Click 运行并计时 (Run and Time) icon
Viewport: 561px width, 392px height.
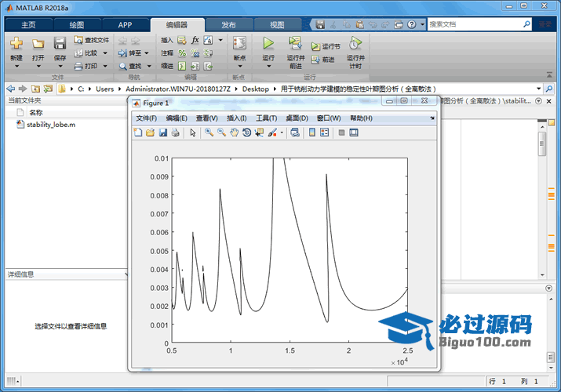click(x=355, y=43)
